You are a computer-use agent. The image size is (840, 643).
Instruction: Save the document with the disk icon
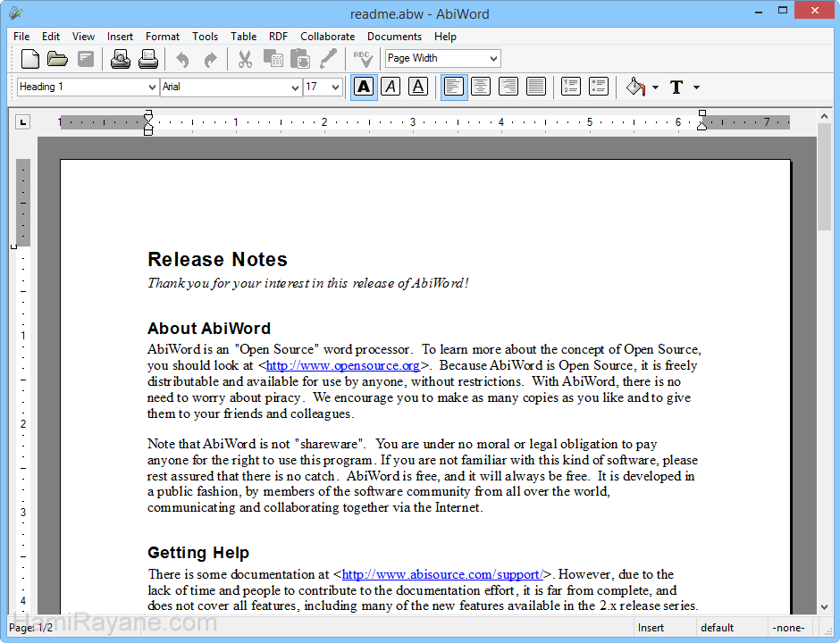(x=86, y=58)
